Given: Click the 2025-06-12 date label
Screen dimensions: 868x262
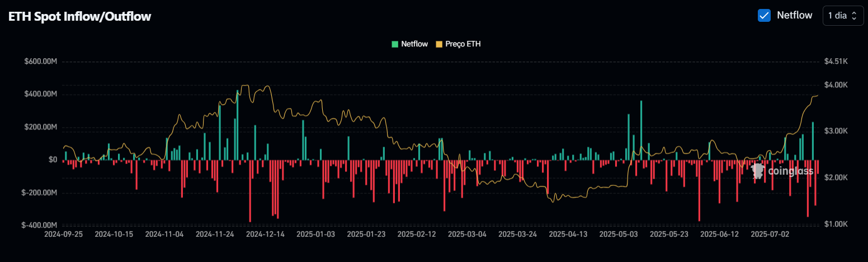Looking at the screenshot, I should pos(719,234).
